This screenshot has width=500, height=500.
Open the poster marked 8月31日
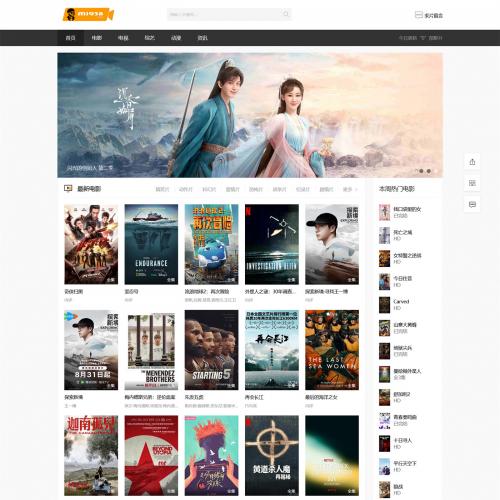click(x=91, y=350)
